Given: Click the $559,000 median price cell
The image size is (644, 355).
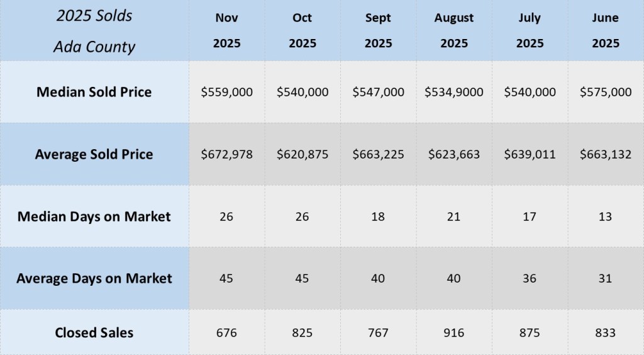Looking at the screenshot, I should coord(226,92).
